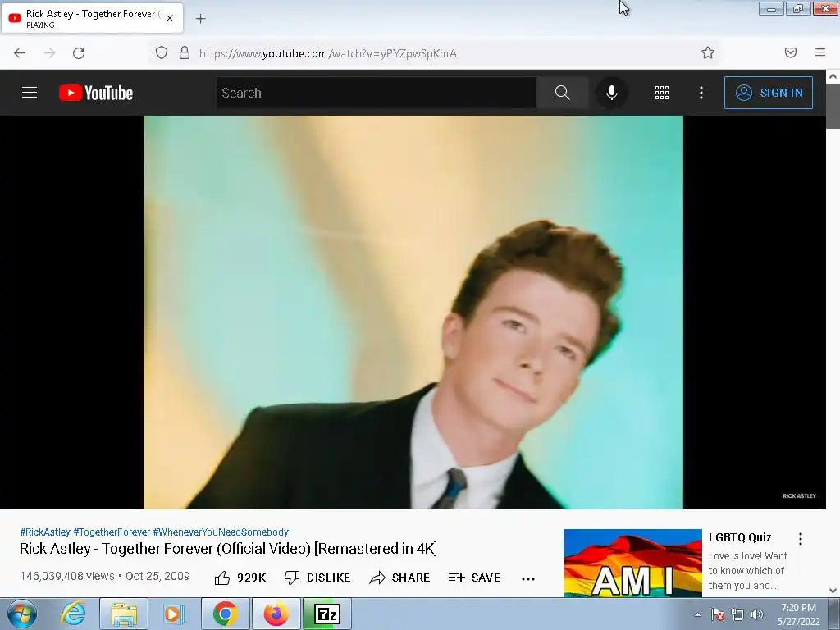Open the Windows Start menu

click(x=22, y=614)
